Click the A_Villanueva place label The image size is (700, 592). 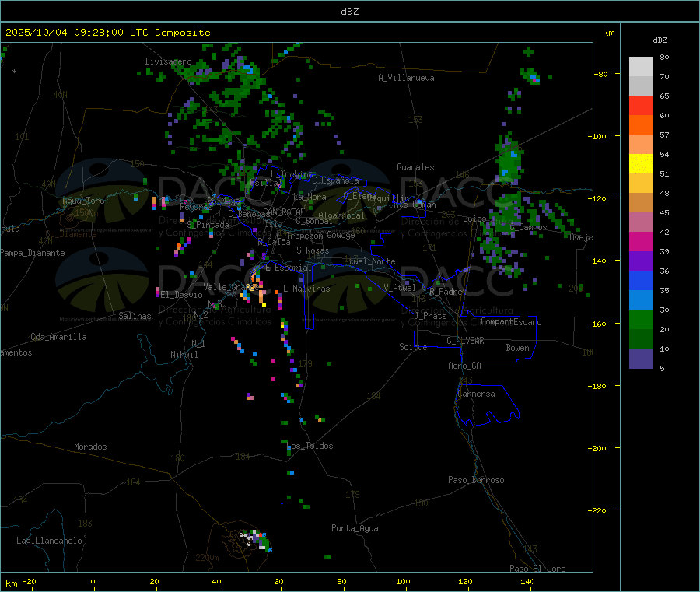(x=406, y=78)
